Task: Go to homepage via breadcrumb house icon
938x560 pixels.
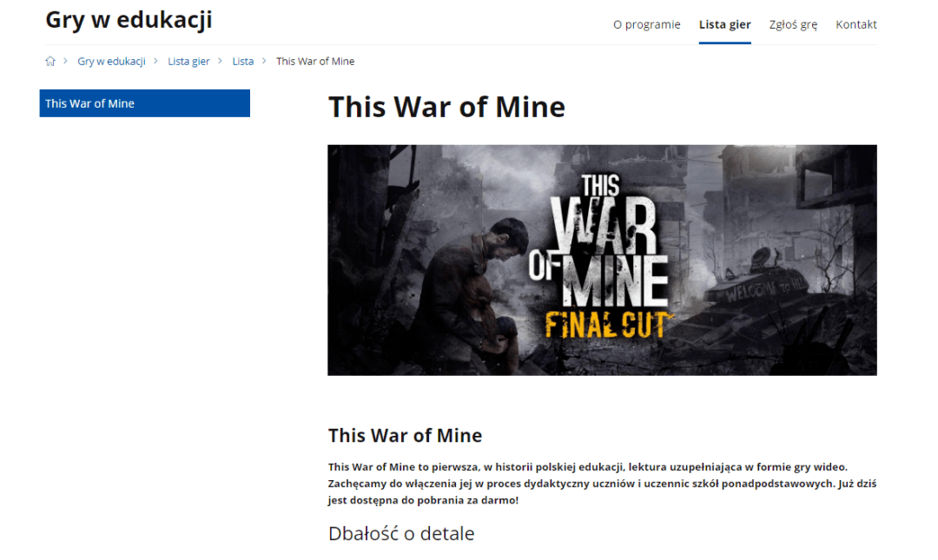Action: [50, 61]
